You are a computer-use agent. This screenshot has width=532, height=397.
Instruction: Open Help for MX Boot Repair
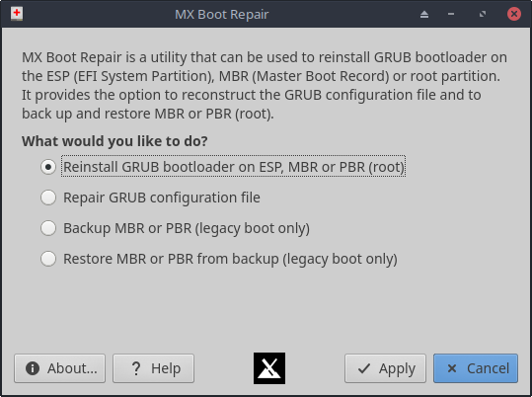click(x=153, y=368)
